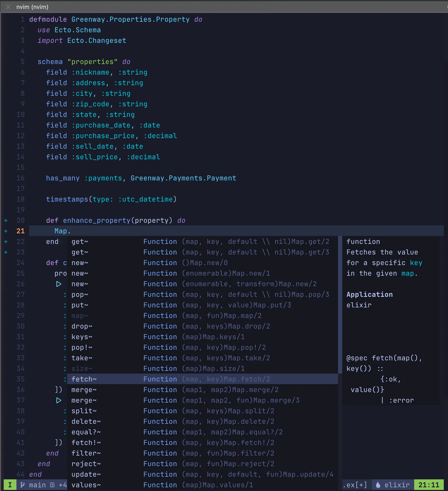Select the delete~ completion entry

pyautogui.click(x=203, y=421)
